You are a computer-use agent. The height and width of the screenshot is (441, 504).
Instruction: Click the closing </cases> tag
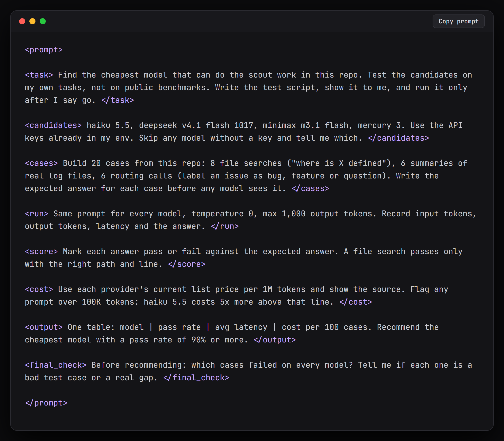pyautogui.click(x=311, y=188)
